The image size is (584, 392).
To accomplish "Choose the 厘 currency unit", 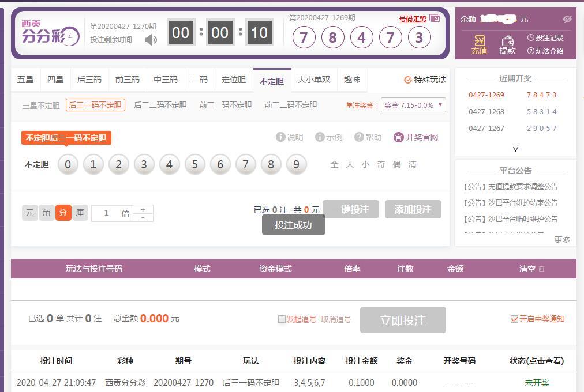I will (80, 213).
